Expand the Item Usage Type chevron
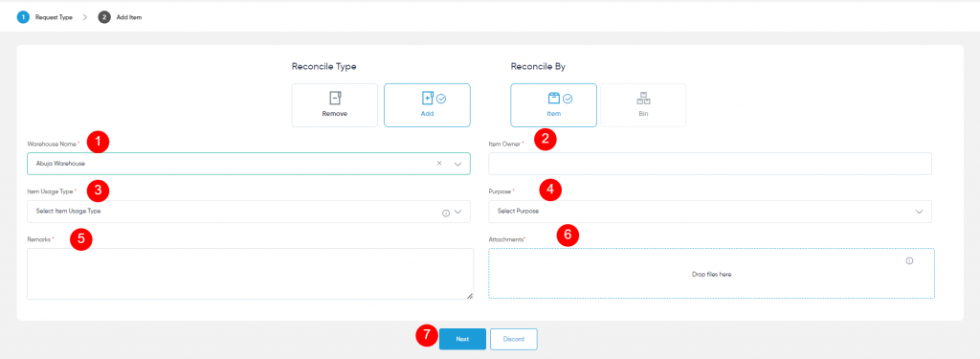The height and width of the screenshot is (359, 980). coord(457,212)
